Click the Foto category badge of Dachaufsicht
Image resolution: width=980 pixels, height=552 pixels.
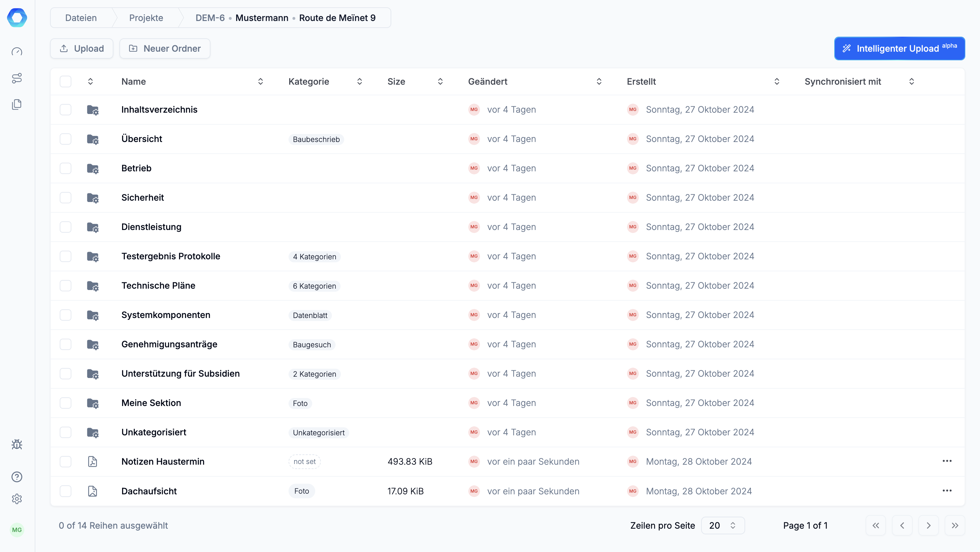(302, 491)
